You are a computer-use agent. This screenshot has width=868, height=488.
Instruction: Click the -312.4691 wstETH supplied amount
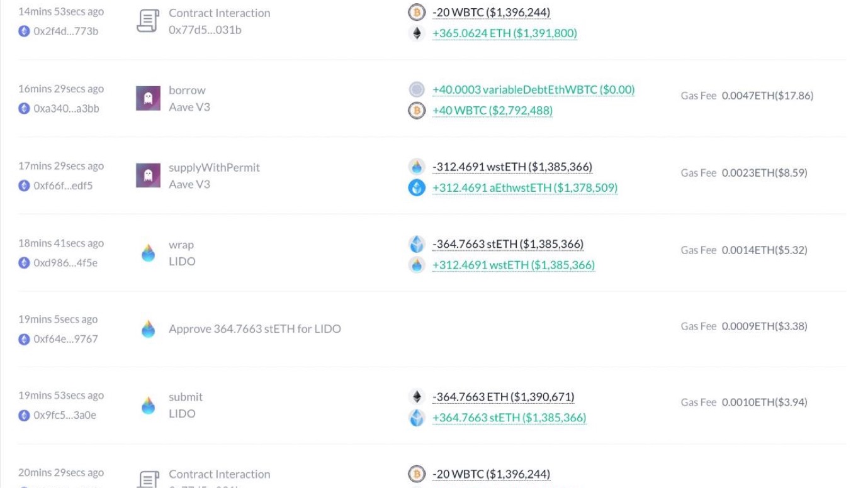tap(512, 167)
